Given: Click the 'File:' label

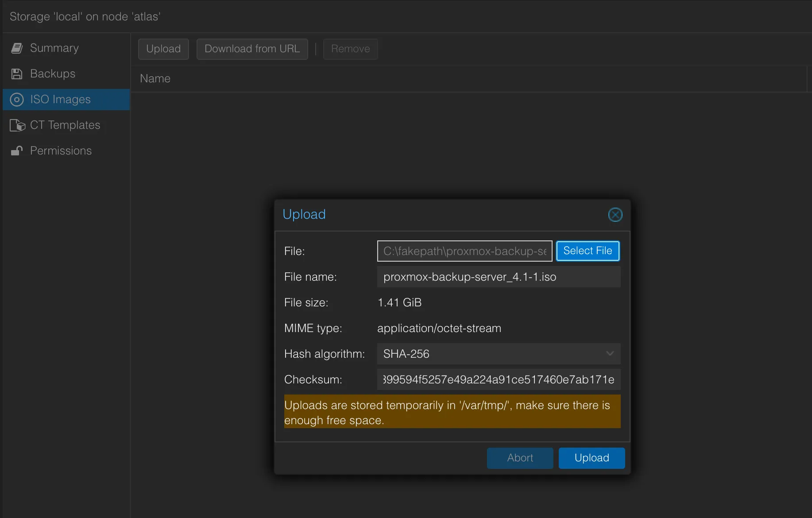Looking at the screenshot, I should pos(294,251).
